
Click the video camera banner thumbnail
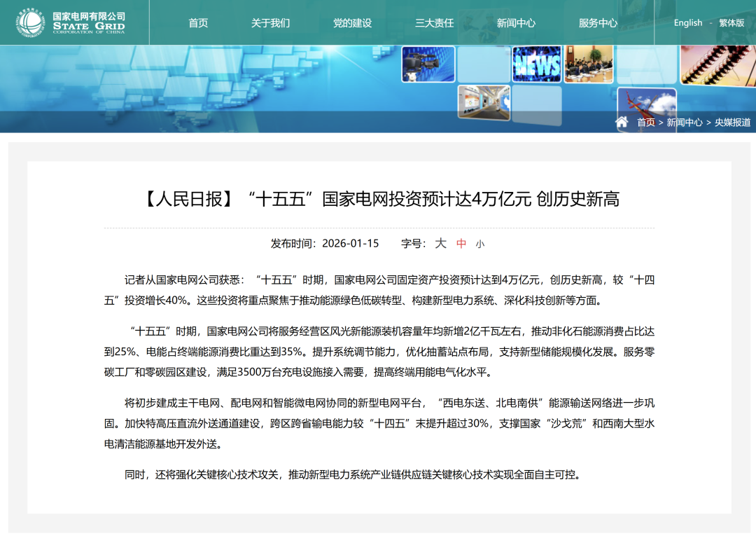tap(428, 64)
